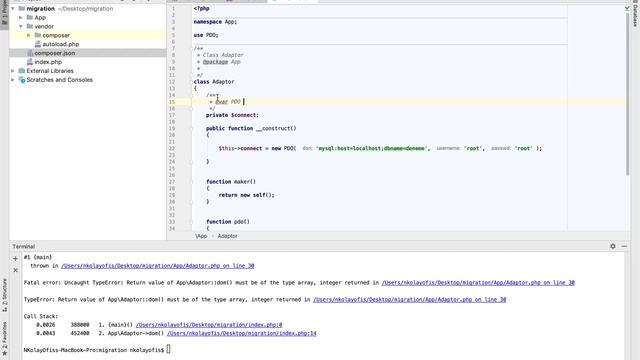Open Adaptor.php link on the 'thrown in' line

point(158,266)
